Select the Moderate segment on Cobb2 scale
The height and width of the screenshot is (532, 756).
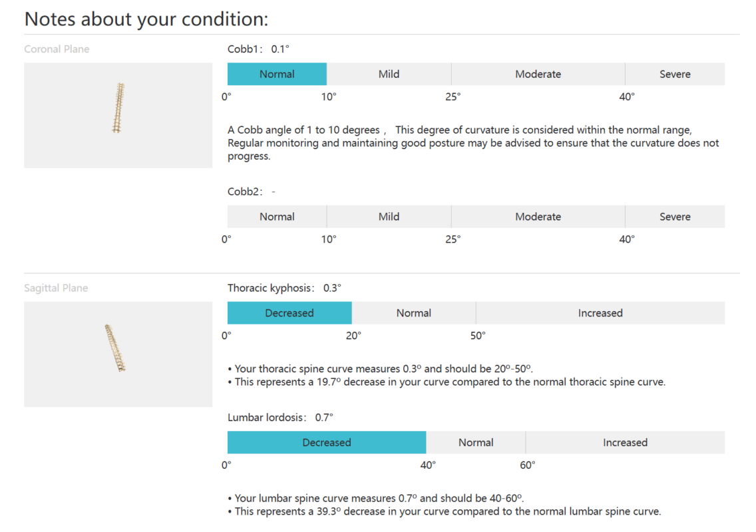[x=538, y=216]
